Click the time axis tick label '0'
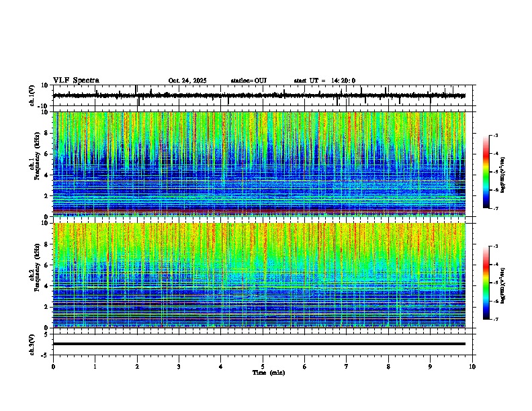 [x=53, y=367]
